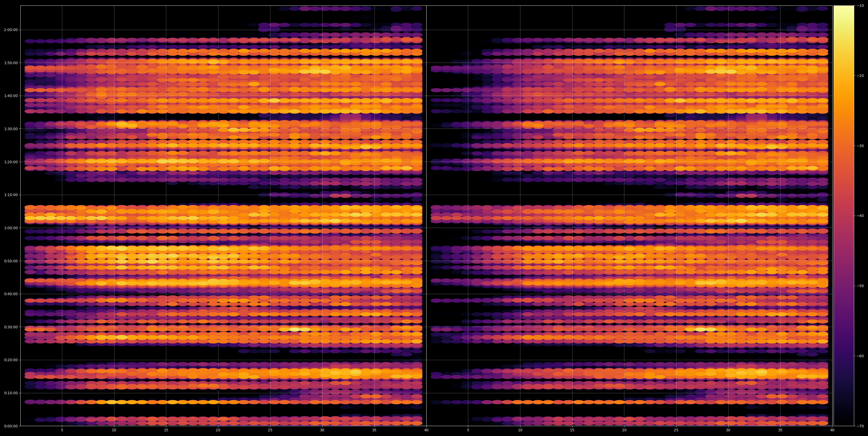The image size is (868, 436).
Task: Click the −50 colorbar tick label
Action: (x=860, y=286)
